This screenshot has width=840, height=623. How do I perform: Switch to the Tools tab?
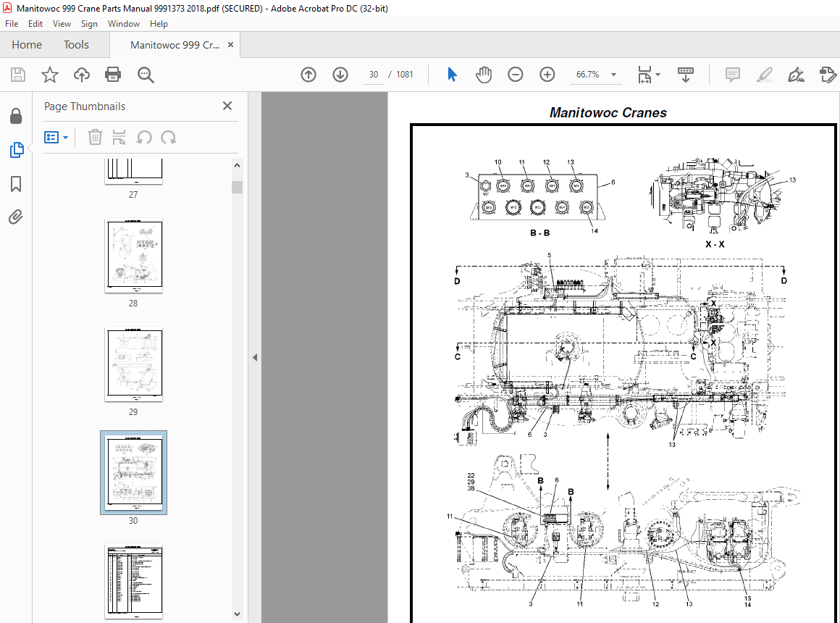[76, 44]
